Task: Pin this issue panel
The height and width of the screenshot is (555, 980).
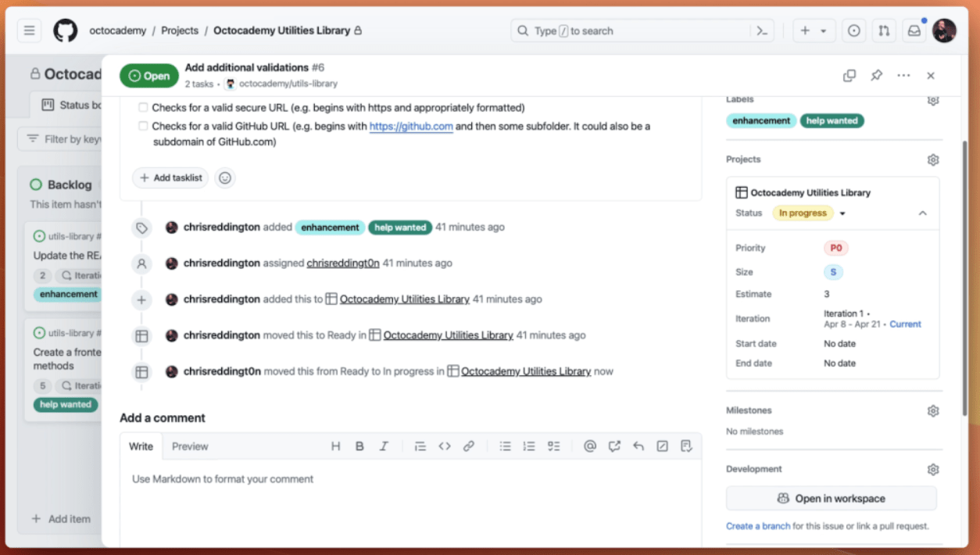Action: tap(877, 76)
